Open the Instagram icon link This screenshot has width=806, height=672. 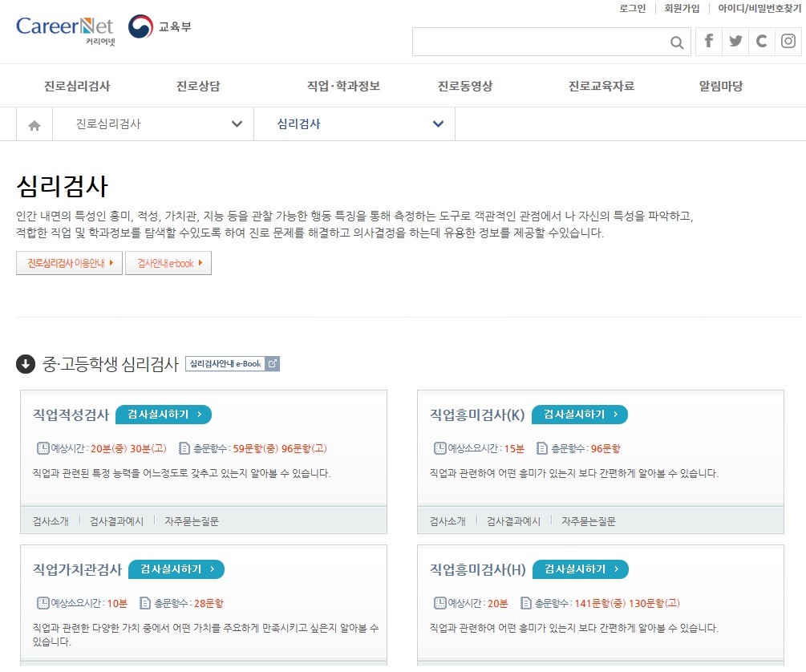[788, 41]
